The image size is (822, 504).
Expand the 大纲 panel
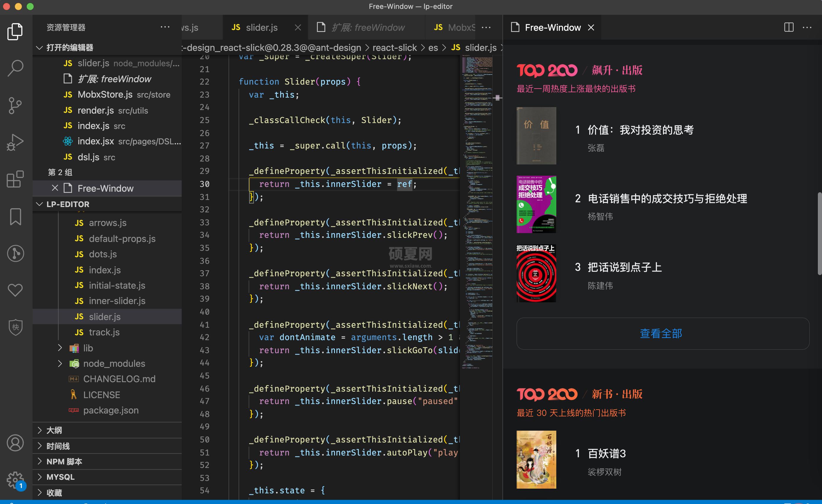point(107,430)
